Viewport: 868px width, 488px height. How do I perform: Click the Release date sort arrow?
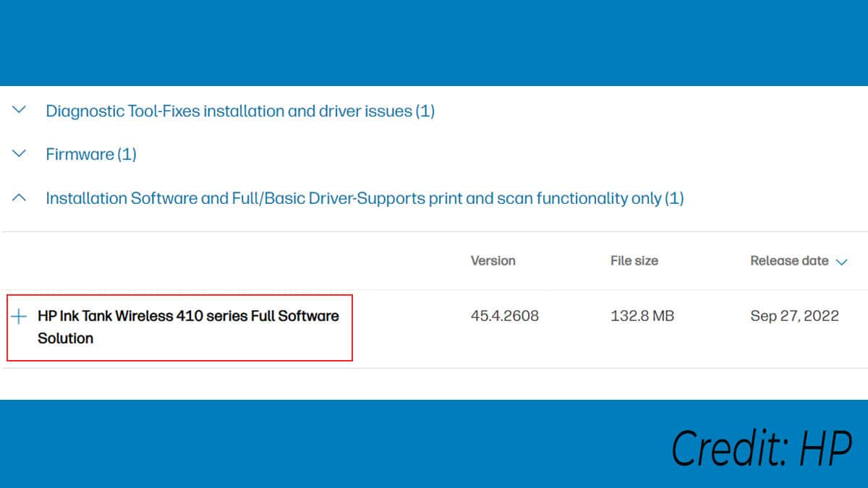841,262
